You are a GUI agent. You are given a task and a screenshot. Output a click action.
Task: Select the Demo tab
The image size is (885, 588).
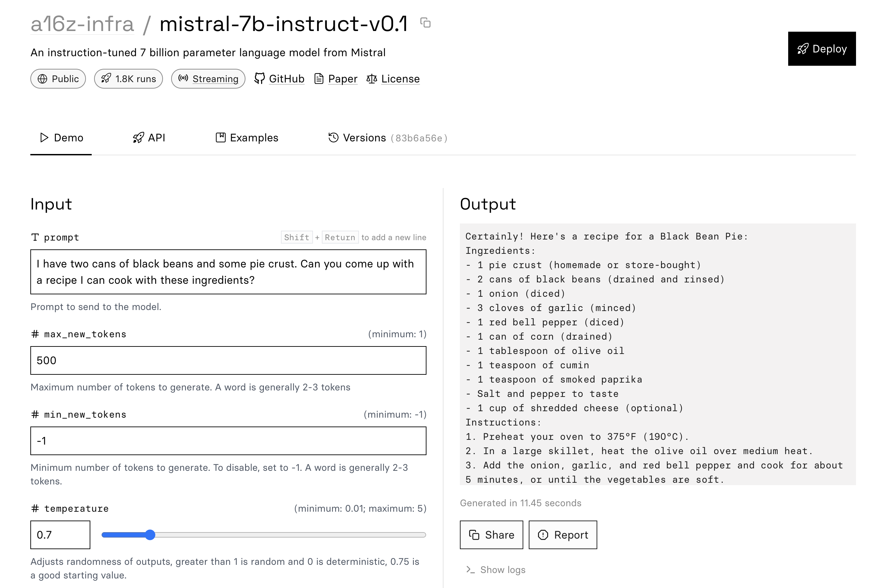tap(60, 138)
